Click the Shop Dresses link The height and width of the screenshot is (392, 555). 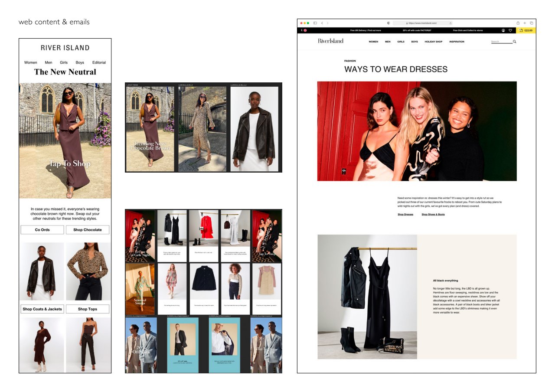click(405, 214)
